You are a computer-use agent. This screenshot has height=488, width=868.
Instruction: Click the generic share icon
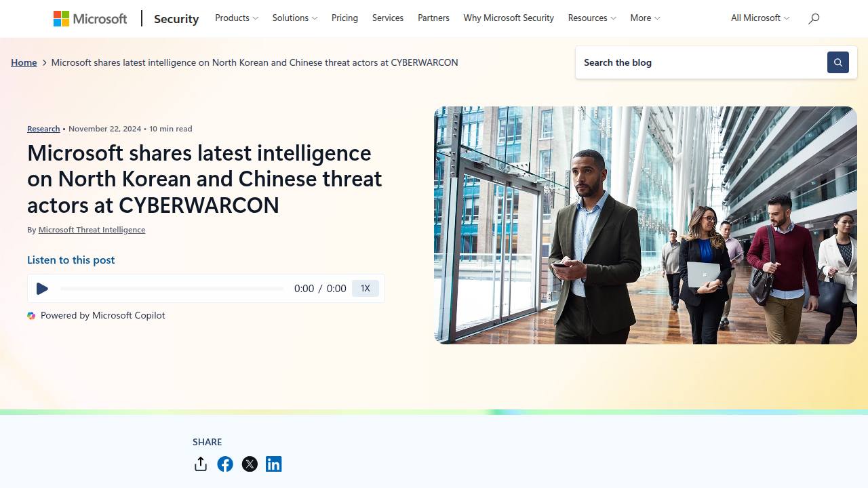[x=200, y=464]
